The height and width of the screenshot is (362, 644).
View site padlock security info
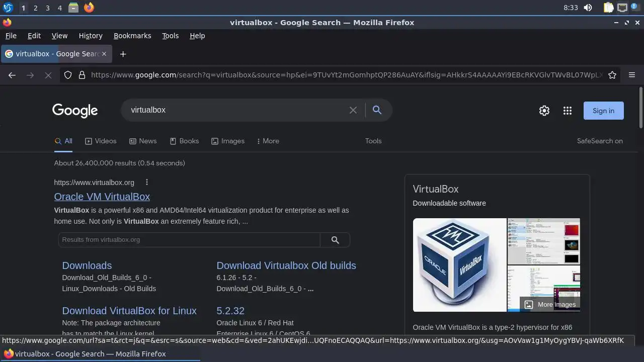click(x=82, y=75)
